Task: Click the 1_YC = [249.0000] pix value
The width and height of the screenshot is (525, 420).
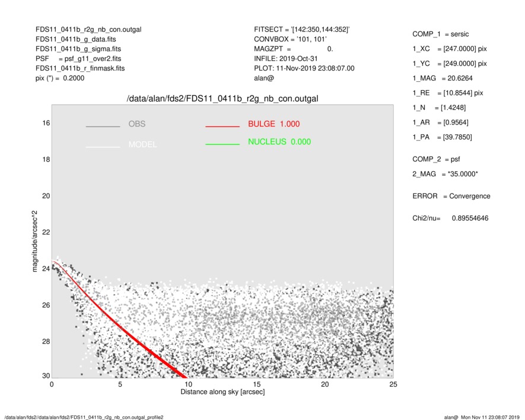Action: 450,63
